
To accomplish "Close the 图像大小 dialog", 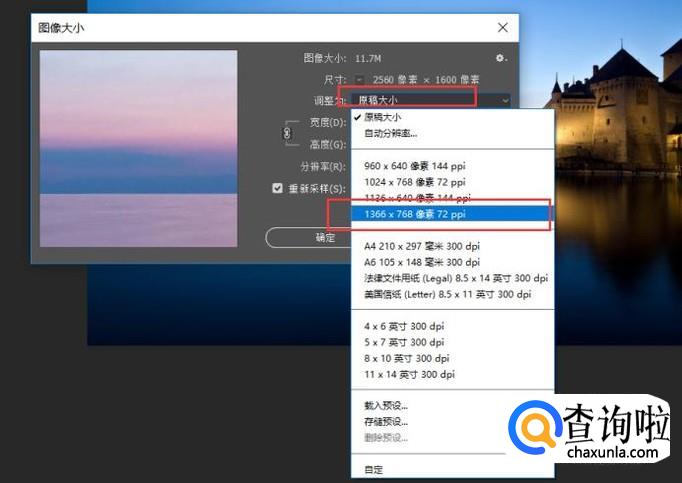I will [502, 27].
